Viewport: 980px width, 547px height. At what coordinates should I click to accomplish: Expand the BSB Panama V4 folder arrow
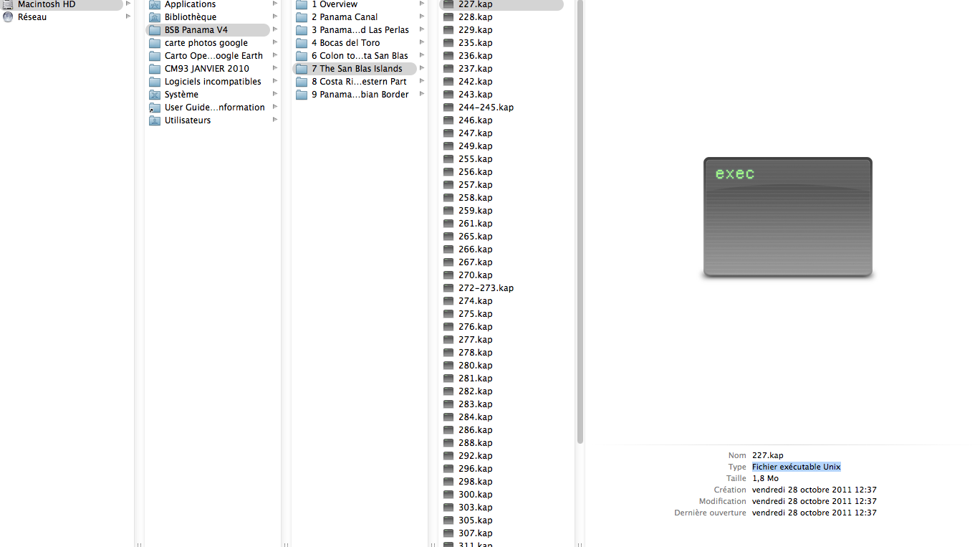[x=275, y=30]
